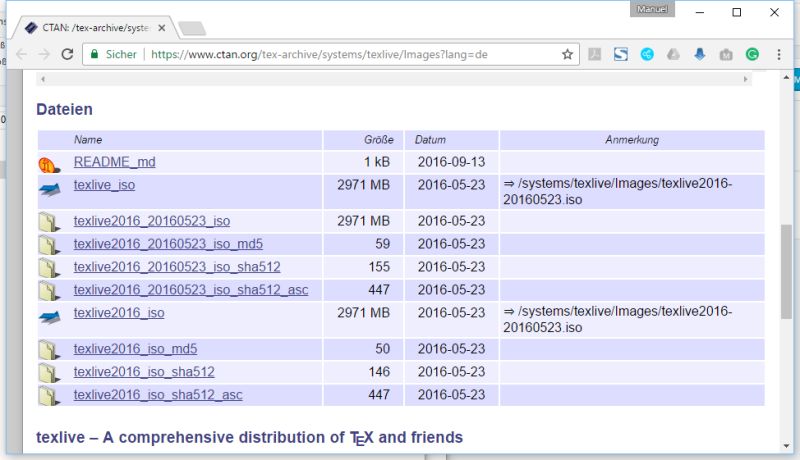The height and width of the screenshot is (460, 800).
Task: Click the blue S extension icon
Action: 620,54
